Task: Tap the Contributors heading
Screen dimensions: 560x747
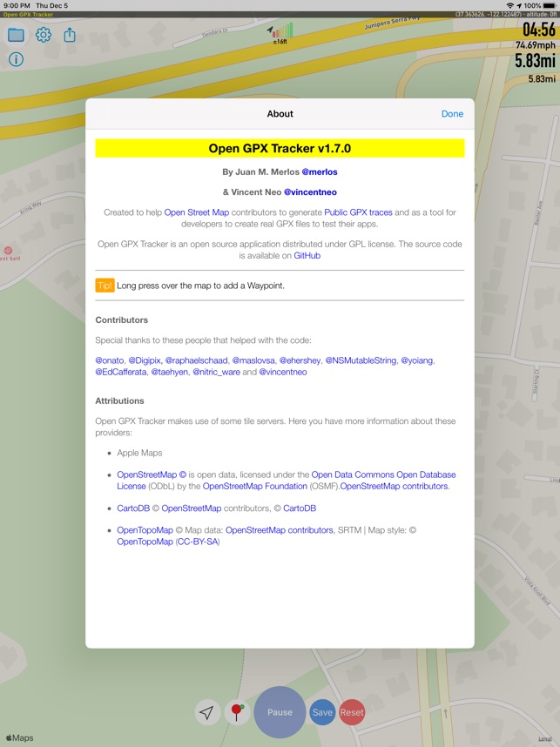Action: (122, 320)
